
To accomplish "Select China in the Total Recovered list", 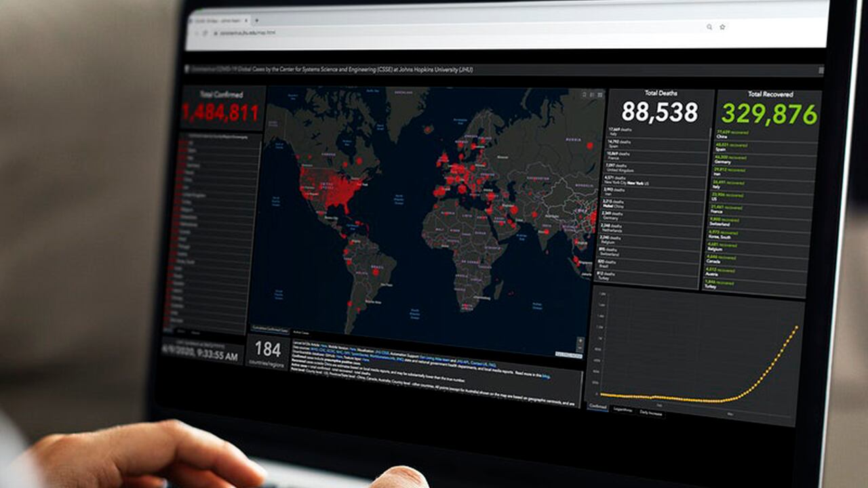I will [x=721, y=136].
